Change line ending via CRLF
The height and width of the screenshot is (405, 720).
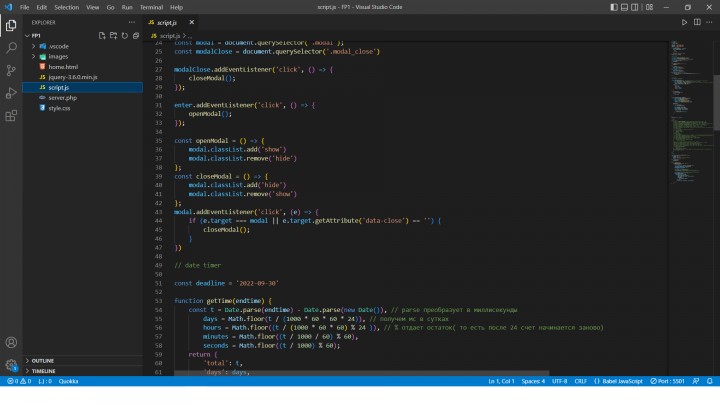[580, 381]
